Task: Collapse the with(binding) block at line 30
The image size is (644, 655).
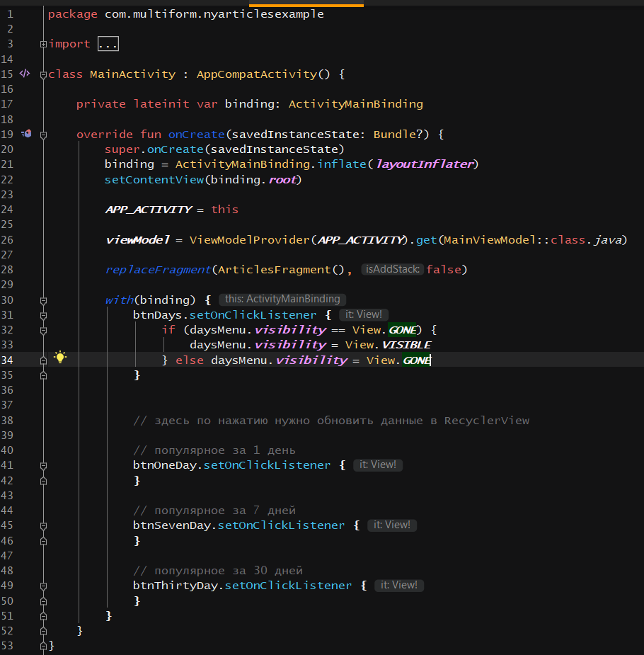Action: [x=43, y=301]
